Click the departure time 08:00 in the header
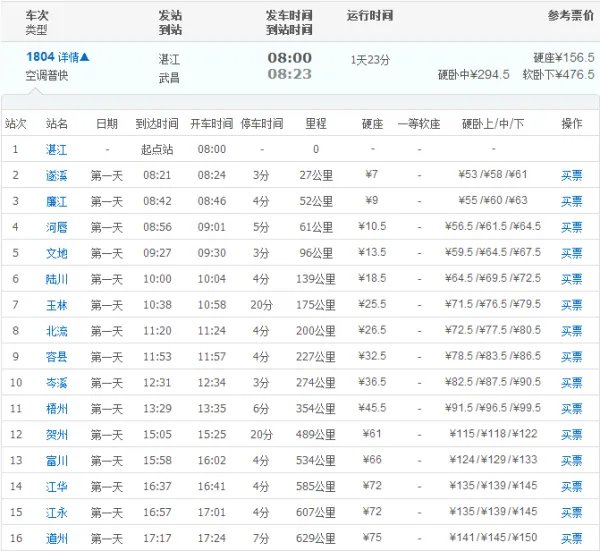 (x=290, y=58)
